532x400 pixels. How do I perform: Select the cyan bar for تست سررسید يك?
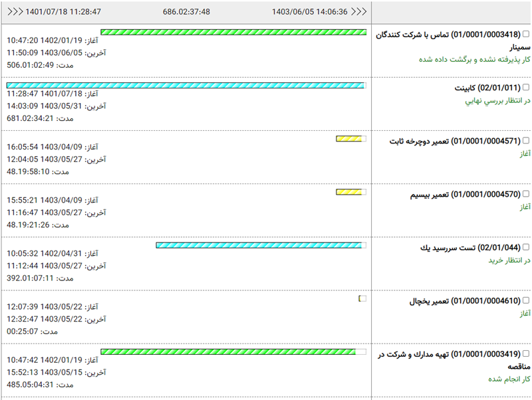[259, 245]
